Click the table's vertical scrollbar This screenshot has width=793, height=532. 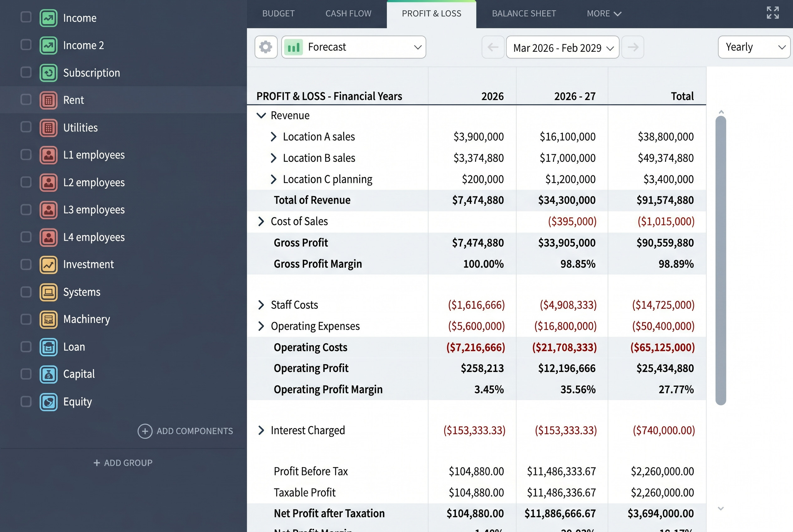coord(721,260)
